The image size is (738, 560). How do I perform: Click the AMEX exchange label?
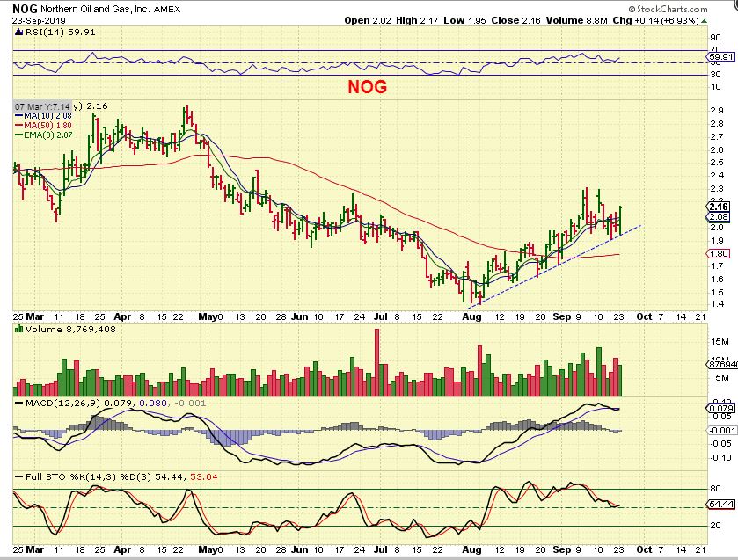(167, 9)
